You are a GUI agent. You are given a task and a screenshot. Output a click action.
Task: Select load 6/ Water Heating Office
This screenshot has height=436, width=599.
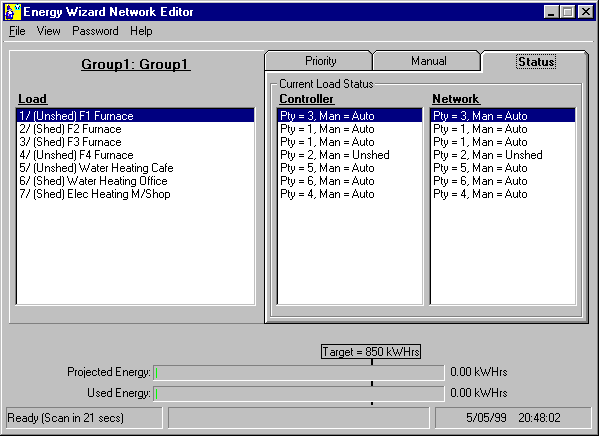tap(136, 181)
